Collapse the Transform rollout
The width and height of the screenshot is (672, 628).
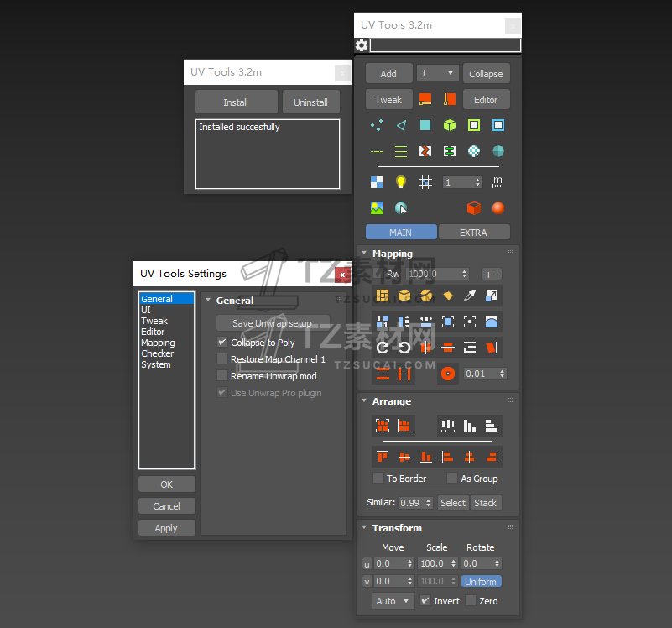click(x=364, y=527)
